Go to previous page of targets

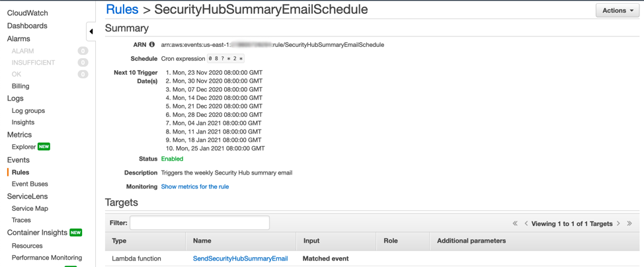click(526, 224)
